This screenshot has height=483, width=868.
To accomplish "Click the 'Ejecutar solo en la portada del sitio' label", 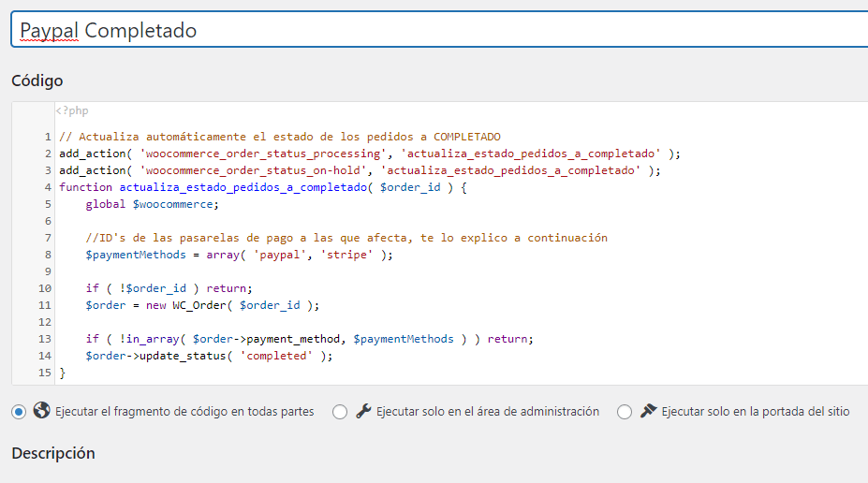I will (x=755, y=412).
